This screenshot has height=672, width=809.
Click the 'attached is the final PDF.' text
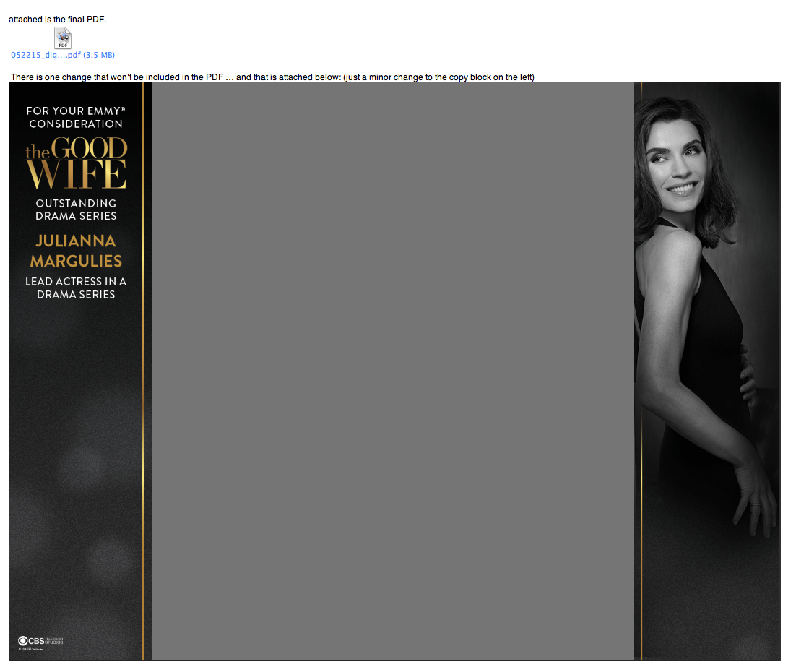tap(58, 20)
